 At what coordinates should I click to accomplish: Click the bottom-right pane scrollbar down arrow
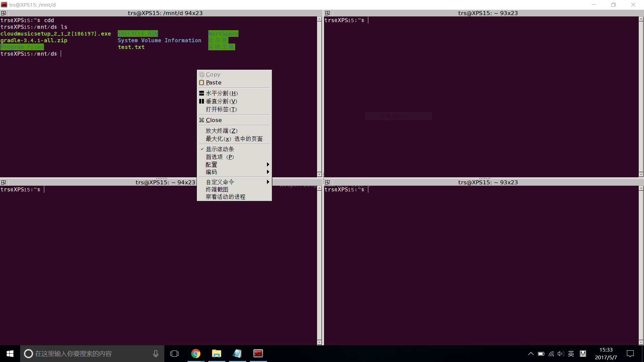[x=641, y=342]
